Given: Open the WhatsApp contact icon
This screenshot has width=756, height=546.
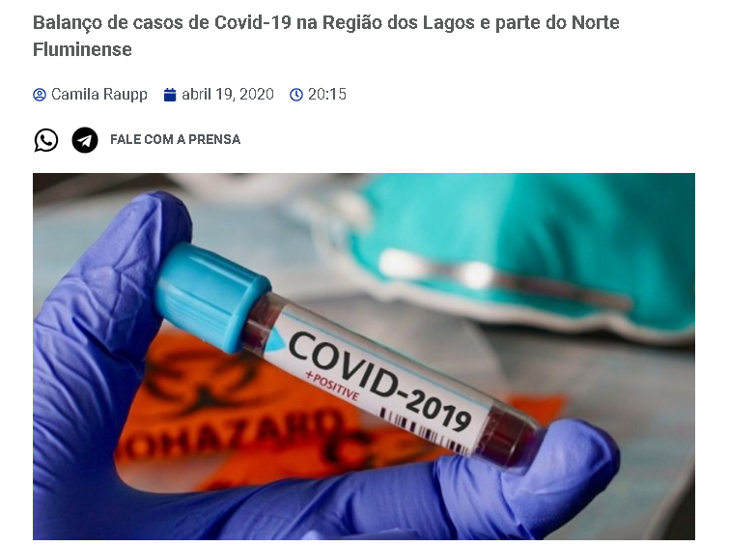Looking at the screenshot, I should (45, 140).
